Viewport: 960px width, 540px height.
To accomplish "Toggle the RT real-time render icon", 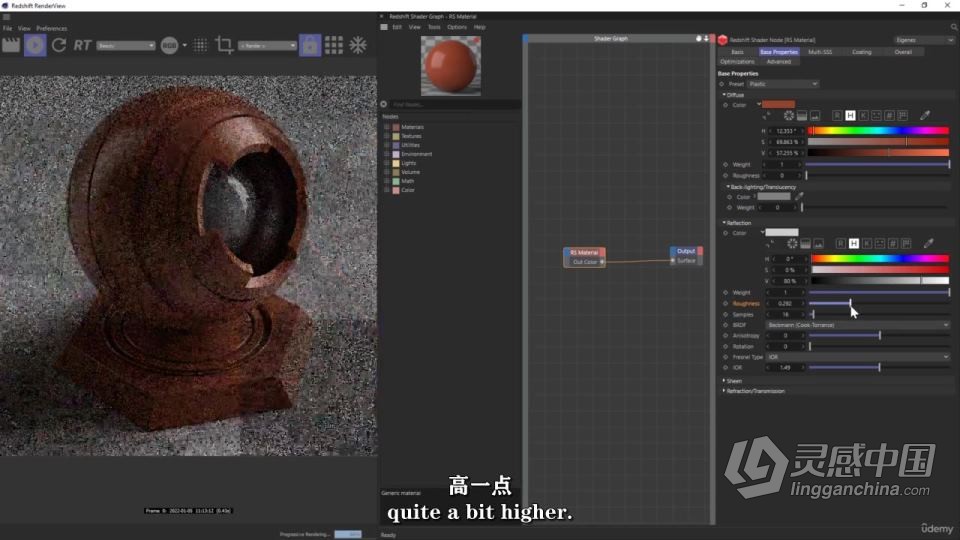I will [x=82, y=45].
